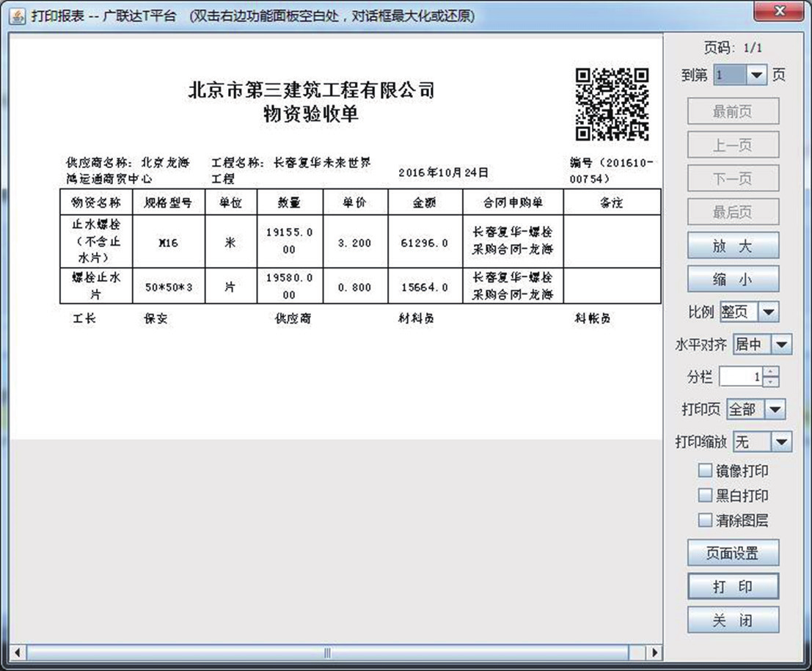Increase the 分栏 column count with up arrow
The height and width of the screenshot is (671, 812).
click(x=770, y=373)
